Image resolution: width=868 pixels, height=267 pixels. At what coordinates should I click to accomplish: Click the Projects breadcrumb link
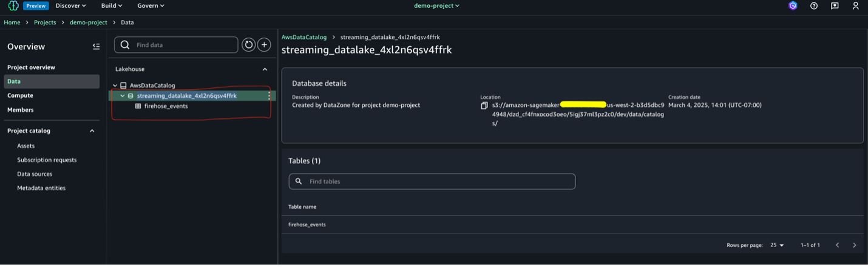pos(45,22)
